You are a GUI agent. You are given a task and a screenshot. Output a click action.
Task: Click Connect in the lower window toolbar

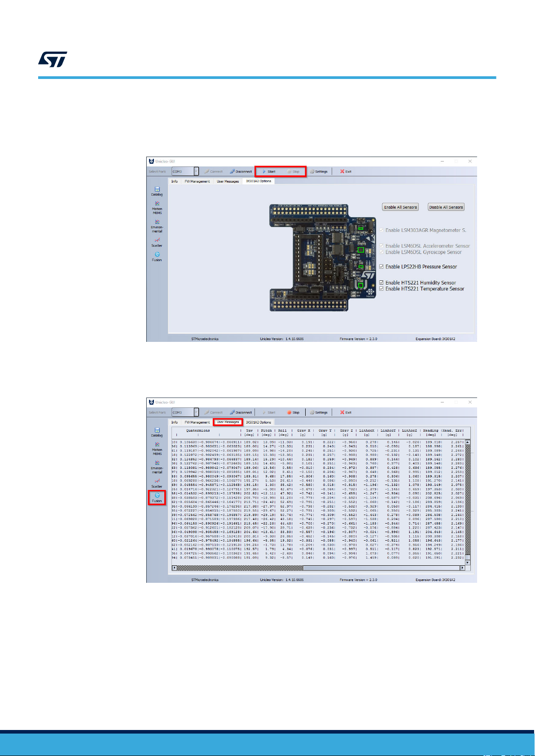[x=213, y=412]
